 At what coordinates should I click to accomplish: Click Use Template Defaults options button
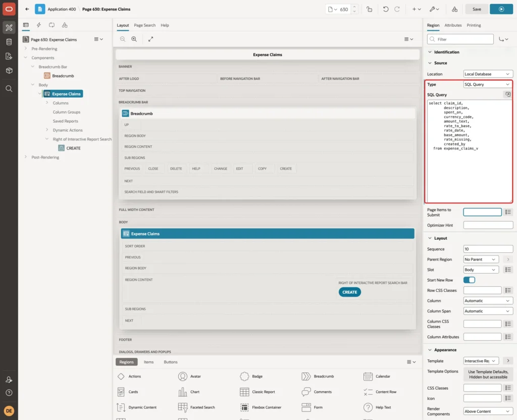pos(488,375)
